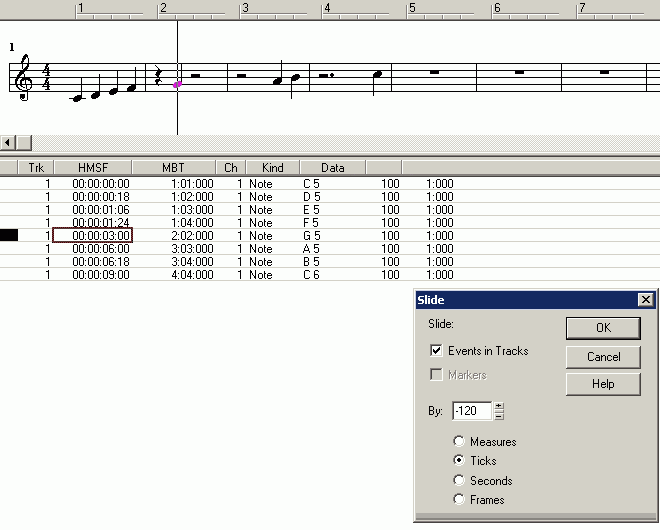Click Cancel in the Slide dialog

pyautogui.click(x=603, y=357)
